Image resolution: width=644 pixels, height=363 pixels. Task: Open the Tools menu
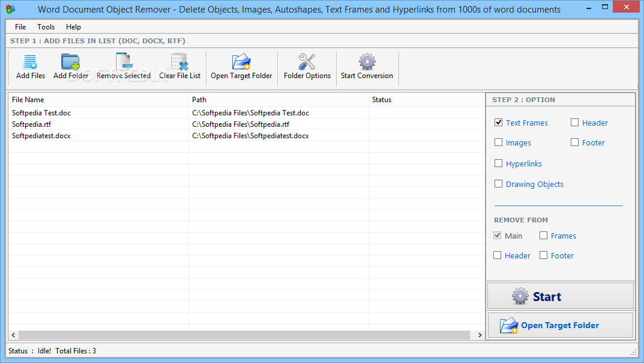click(x=46, y=26)
